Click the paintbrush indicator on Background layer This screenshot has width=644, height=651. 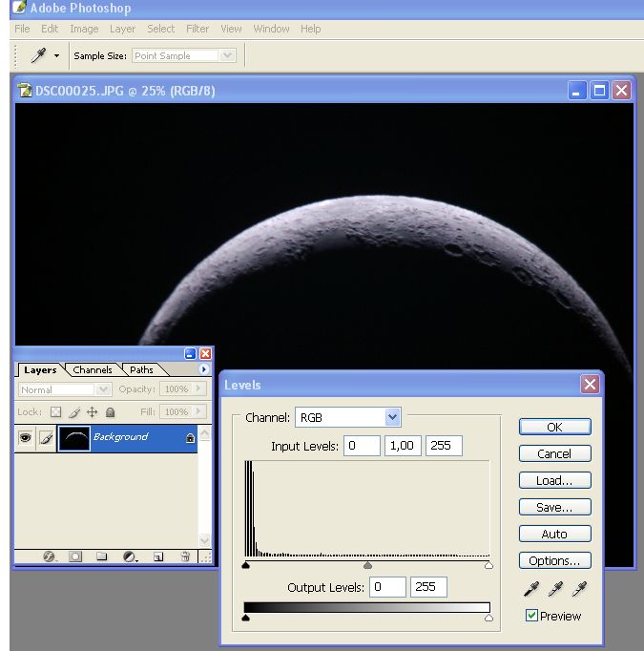[x=47, y=437]
